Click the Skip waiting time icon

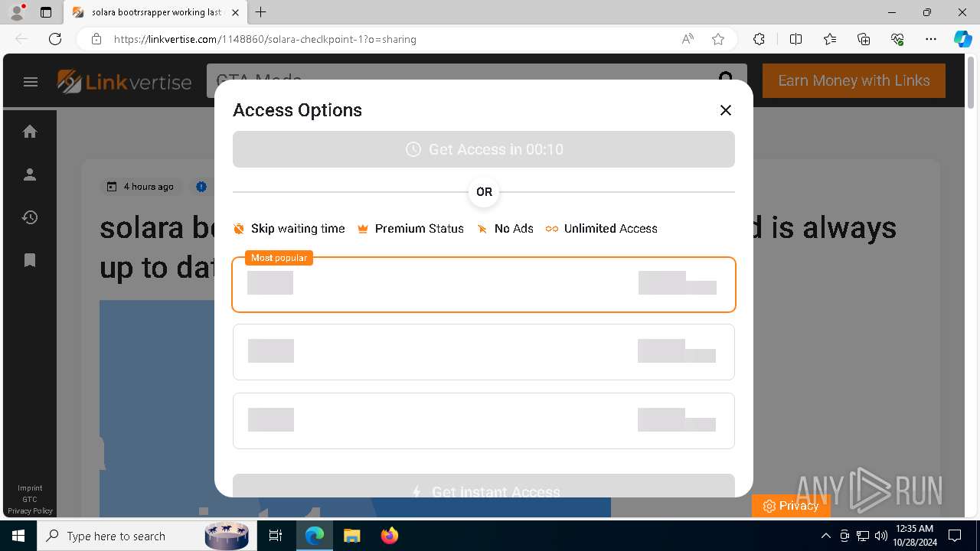click(239, 229)
